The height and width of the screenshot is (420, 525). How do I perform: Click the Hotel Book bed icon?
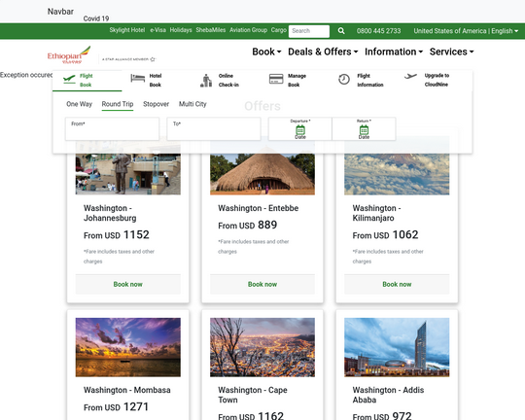point(138,79)
